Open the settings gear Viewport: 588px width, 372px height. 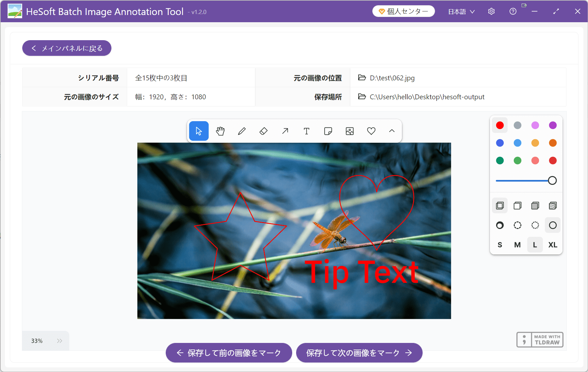[491, 11]
